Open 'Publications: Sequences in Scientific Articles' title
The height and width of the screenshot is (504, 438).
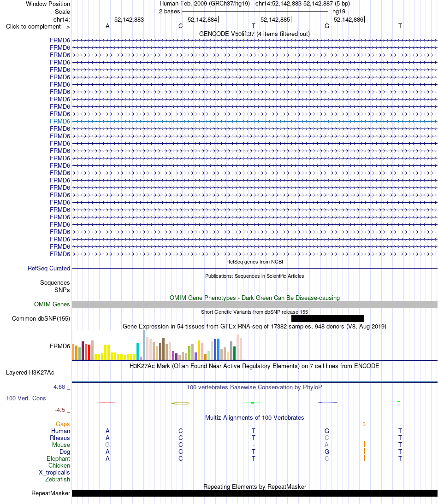coord(255,276)
